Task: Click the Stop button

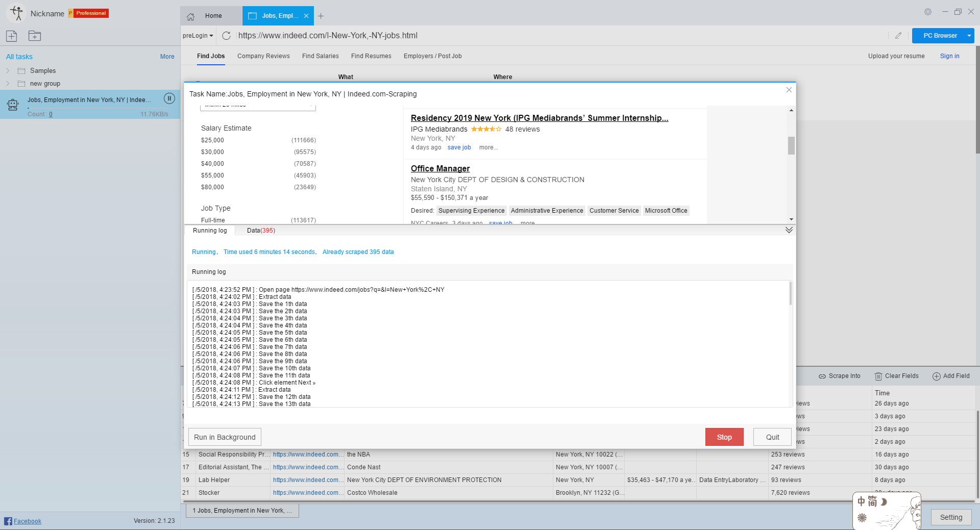Action: [x=724, y=437]
